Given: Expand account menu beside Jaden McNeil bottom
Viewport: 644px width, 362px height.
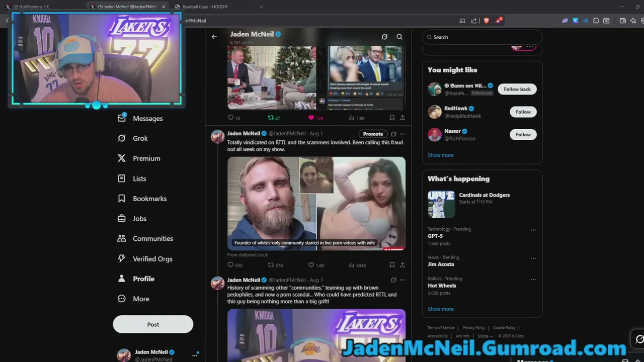Looking at the screenshot, I should pos(195,355).
